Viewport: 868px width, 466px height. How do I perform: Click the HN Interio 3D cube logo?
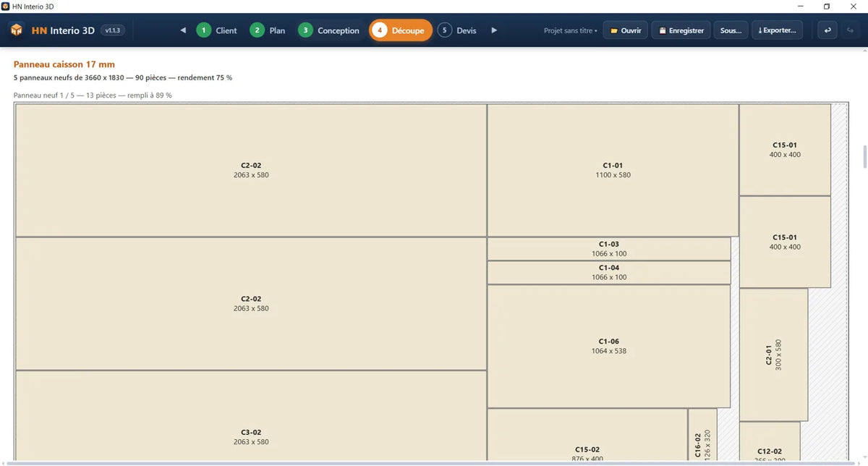coord(16,30)
